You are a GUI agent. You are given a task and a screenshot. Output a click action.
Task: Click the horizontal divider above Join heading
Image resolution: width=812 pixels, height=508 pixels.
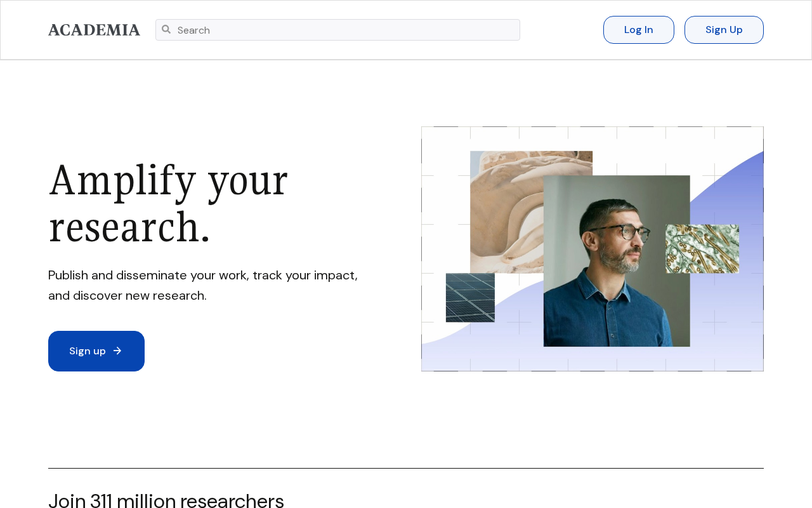pos(406,469)
